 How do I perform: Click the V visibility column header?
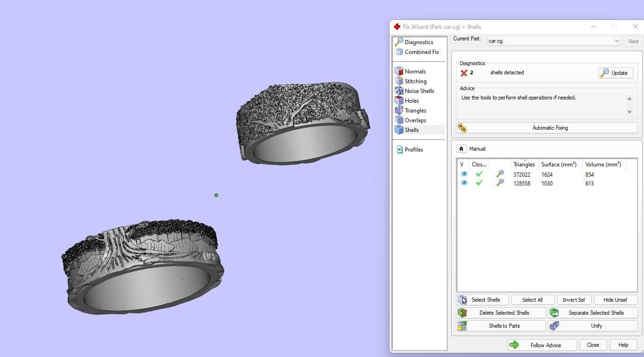(463, 165)
